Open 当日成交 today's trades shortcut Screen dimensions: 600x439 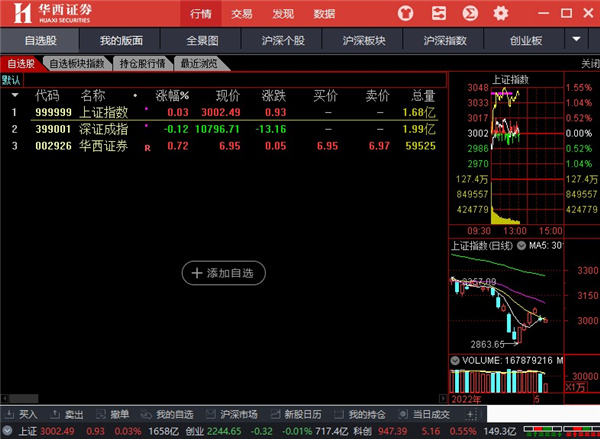[424, 415]
